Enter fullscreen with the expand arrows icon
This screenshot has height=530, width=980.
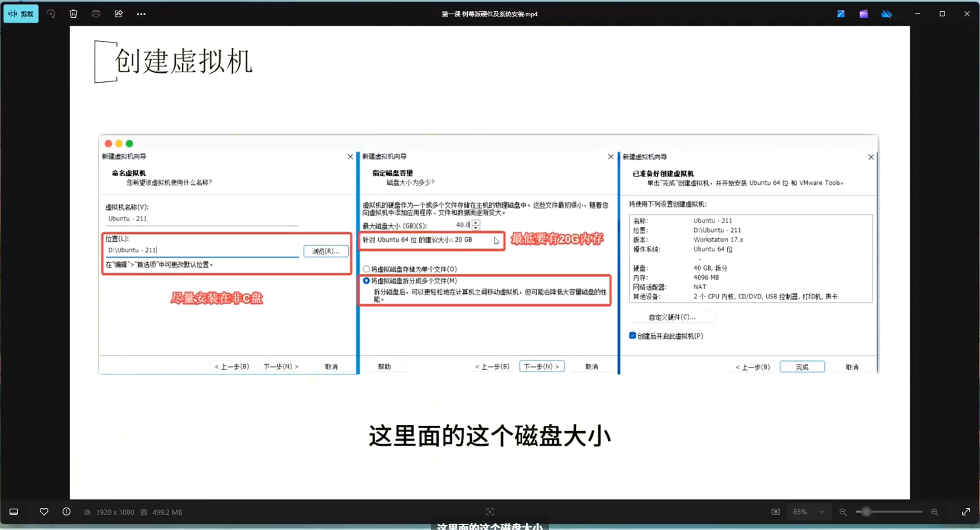966,512
